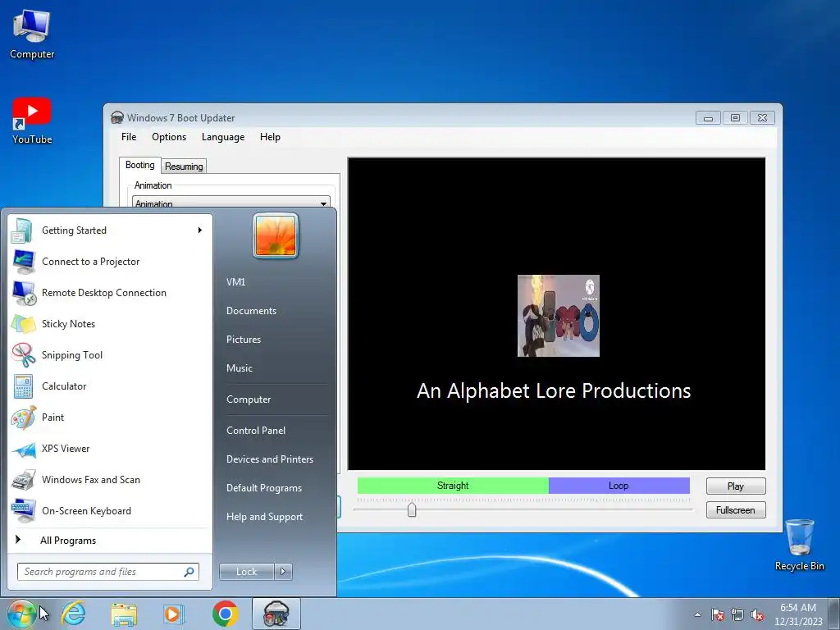The width and height of the screenshot is (840, 630).
Task: Open Action Center flag tray icon
Action: 718,615
